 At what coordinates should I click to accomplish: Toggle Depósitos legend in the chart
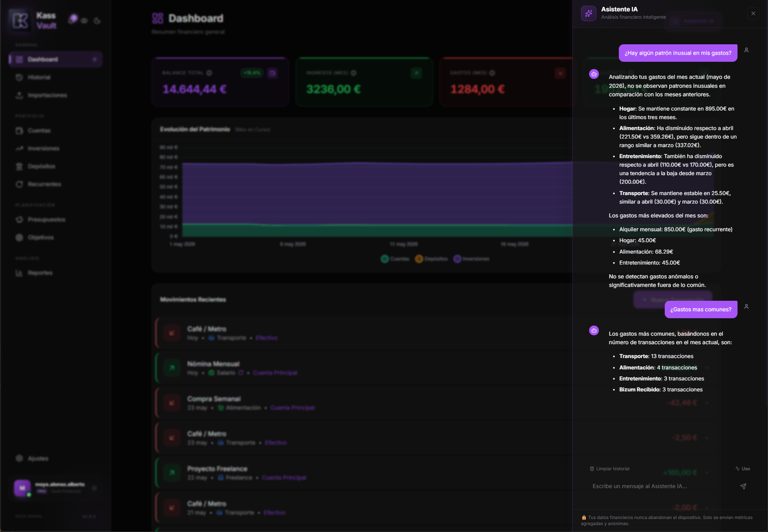click(x=431, y=259)
